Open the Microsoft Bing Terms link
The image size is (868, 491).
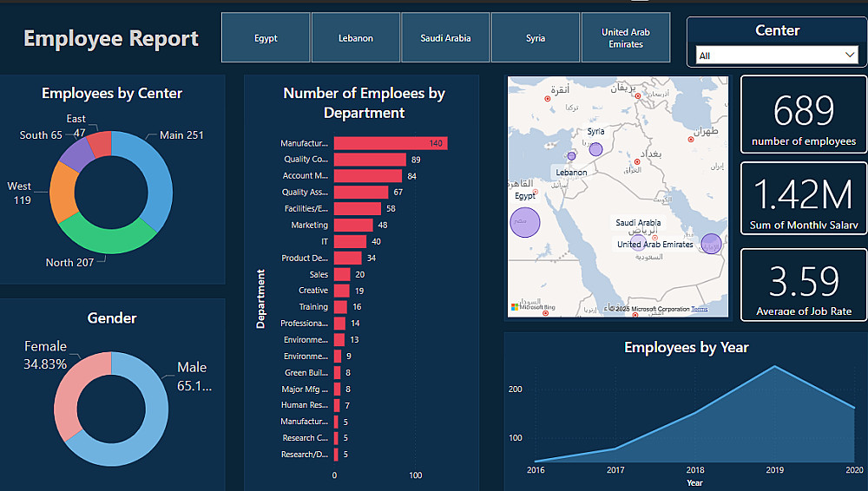coord(699,309)
